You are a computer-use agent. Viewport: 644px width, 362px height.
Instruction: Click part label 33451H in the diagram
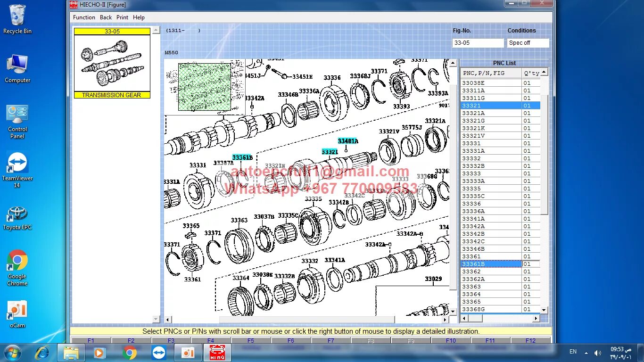[302, 77]
